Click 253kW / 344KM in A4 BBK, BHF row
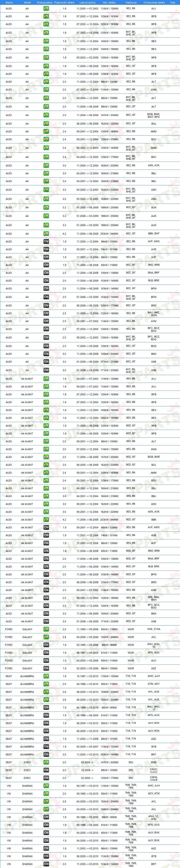180x868 pixels. click(109, 233)
